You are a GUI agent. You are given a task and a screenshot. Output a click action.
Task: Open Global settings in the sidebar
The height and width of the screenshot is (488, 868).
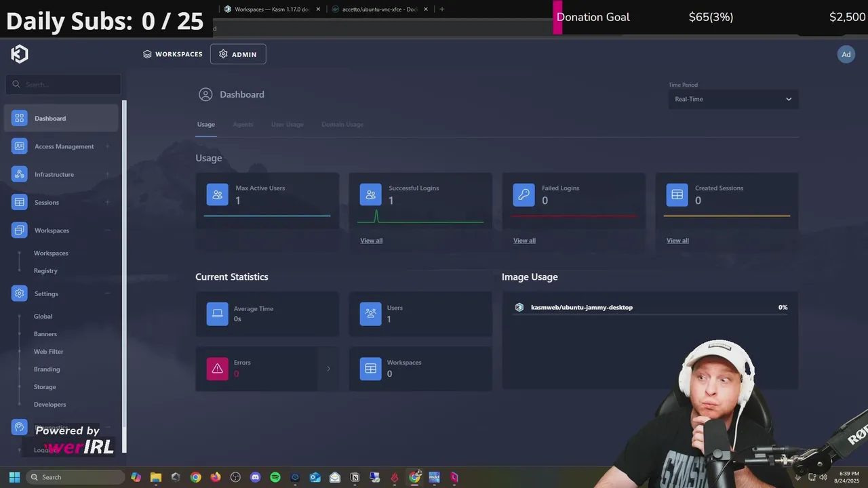pos(43,317)
